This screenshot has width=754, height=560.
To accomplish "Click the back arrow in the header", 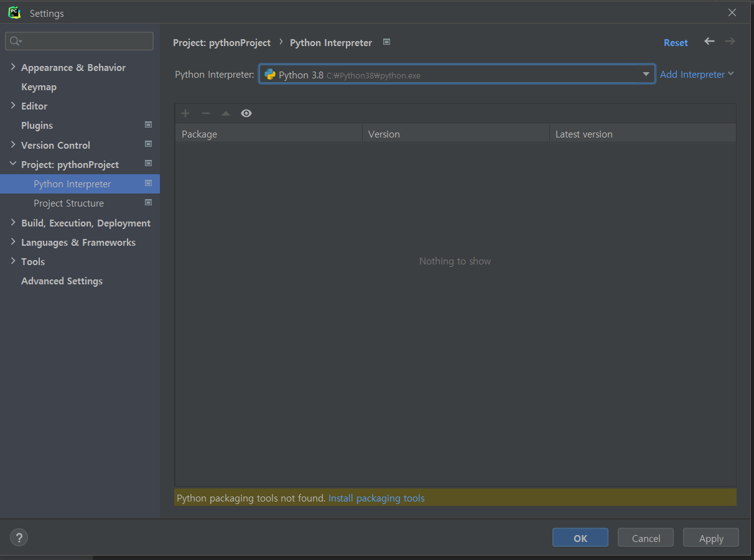I will (709, 41).
